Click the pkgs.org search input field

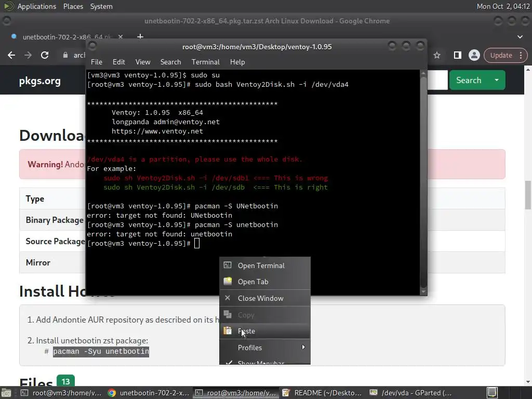coord(437,80)
